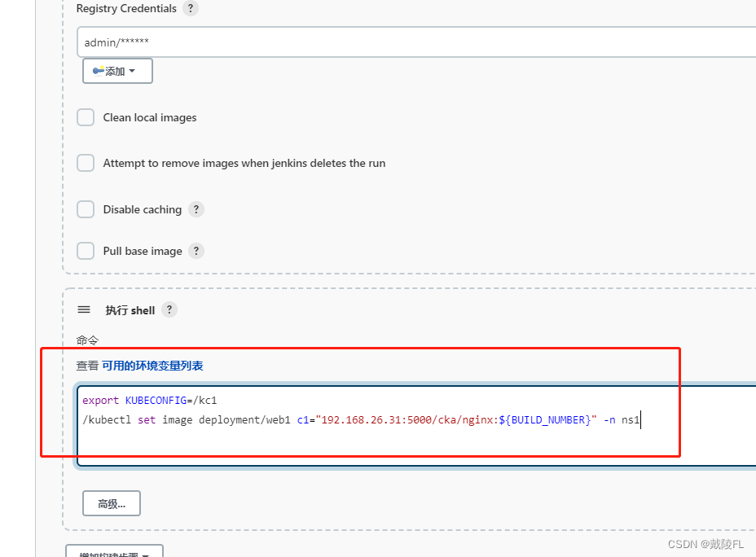Click the 命令 label
Screen dimensions: 756x557
click(x=87, y=340)
